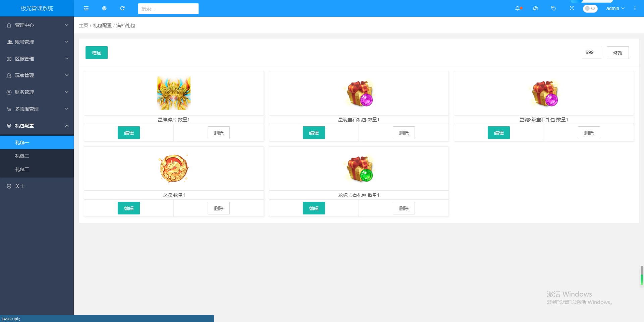Click 龙魂 数量1 label text
The width and height of the screenshot is (644, 322).
pyautogui.click(x=174, y=195)
